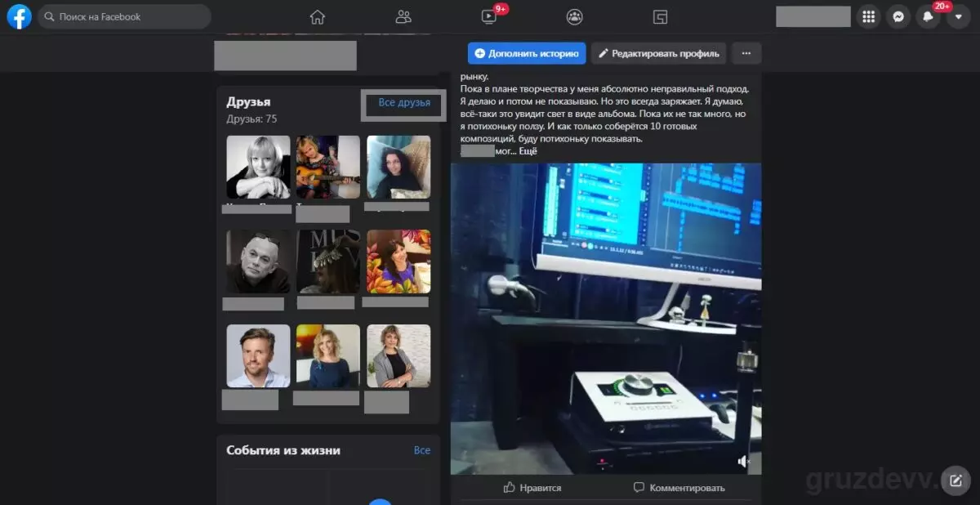Image resolution: width=980 pixels, height=505 pixels.
Task: Unmute the video sound icon
Action: pos(744,462)
